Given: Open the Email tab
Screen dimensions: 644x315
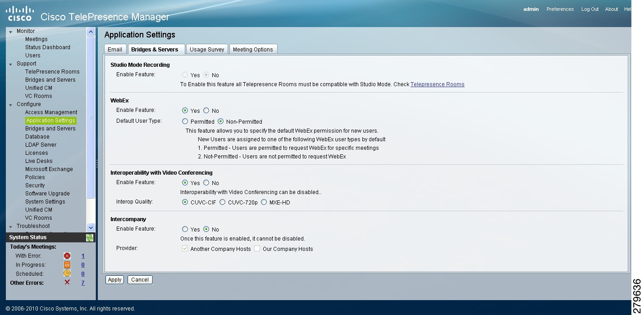Looking at the screenshot, I should [115, 49].
